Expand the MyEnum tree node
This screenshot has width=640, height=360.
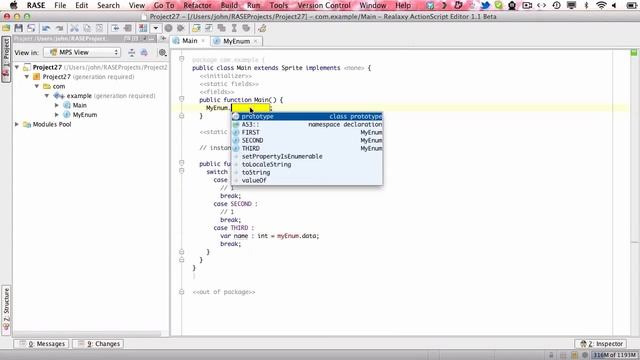pos(57,115)
